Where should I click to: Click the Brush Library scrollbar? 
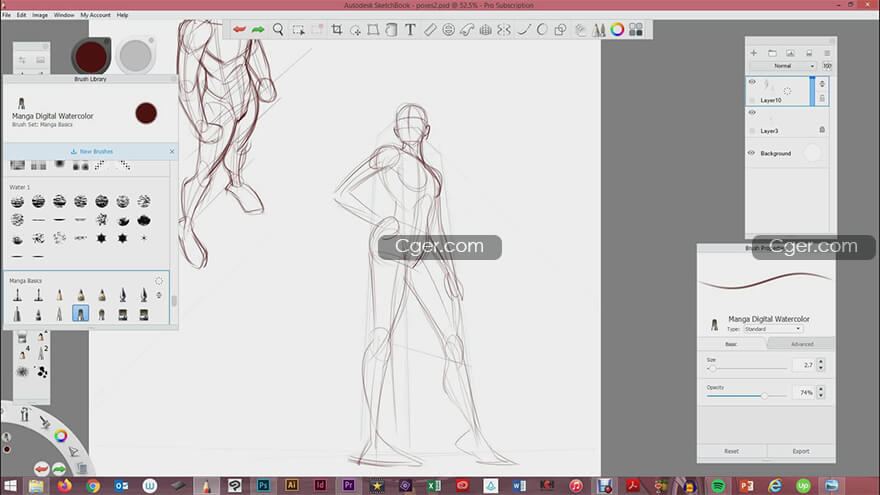pyautogui.click(x=173, y=301)
